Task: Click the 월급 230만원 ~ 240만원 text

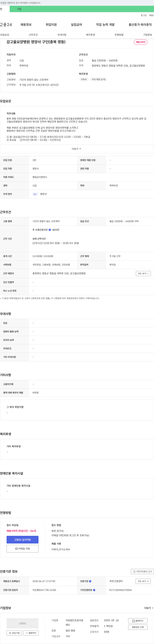Action: tap(105, 60)
